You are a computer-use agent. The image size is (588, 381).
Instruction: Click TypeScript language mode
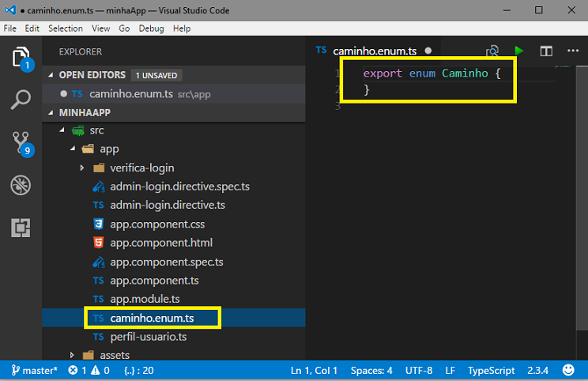click(x=491, y=371)
